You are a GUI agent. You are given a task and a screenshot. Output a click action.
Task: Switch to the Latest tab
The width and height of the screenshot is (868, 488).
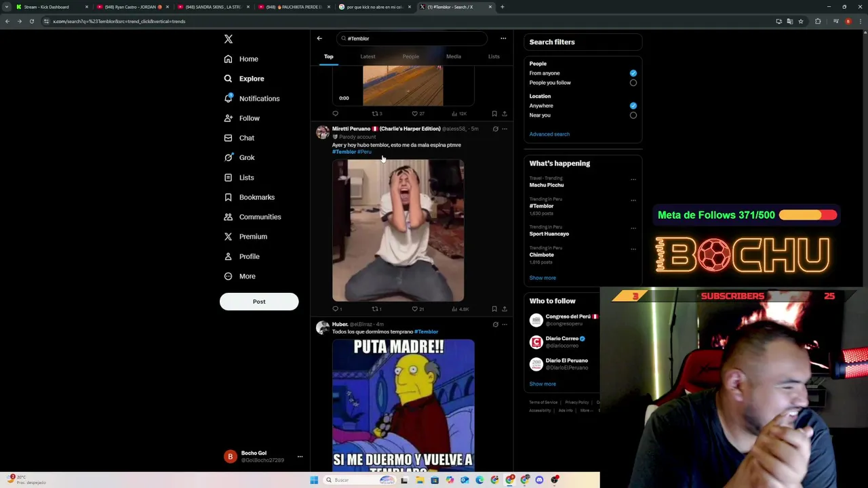[368, 56]
